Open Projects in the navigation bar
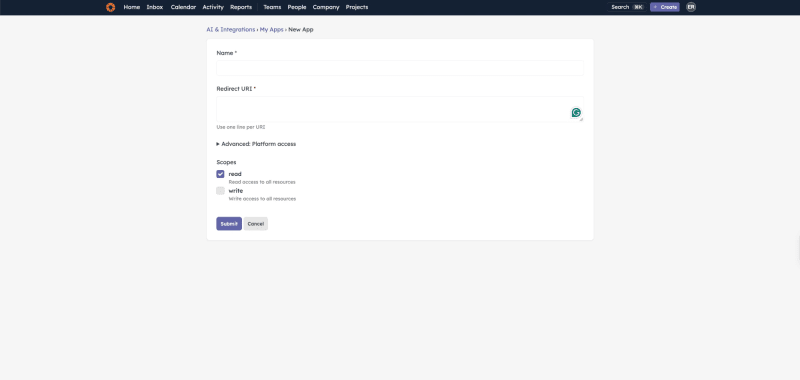Image resolution: width=800 pixels, height=380 pixels. tap(357, 7)
